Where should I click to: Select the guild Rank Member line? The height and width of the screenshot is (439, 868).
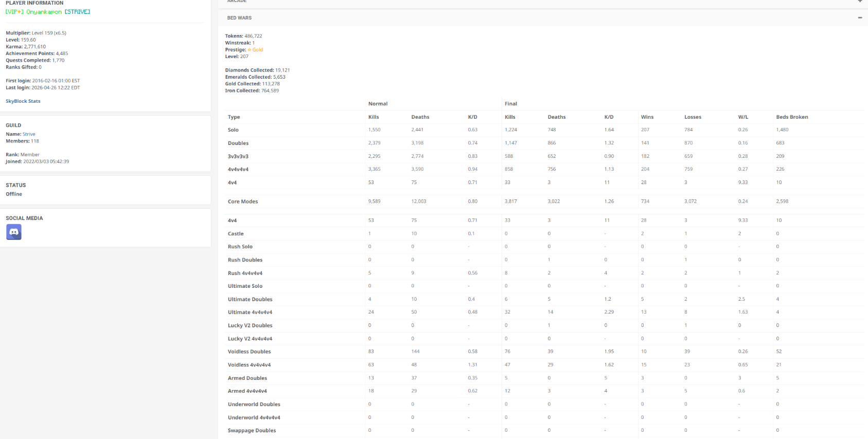click(x=23, y=155)
